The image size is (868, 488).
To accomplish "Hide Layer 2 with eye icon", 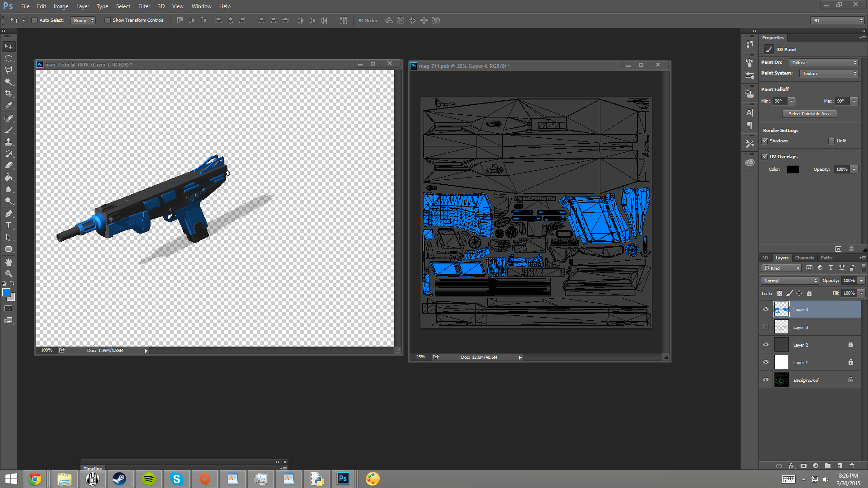I will (x=766, y=345).
